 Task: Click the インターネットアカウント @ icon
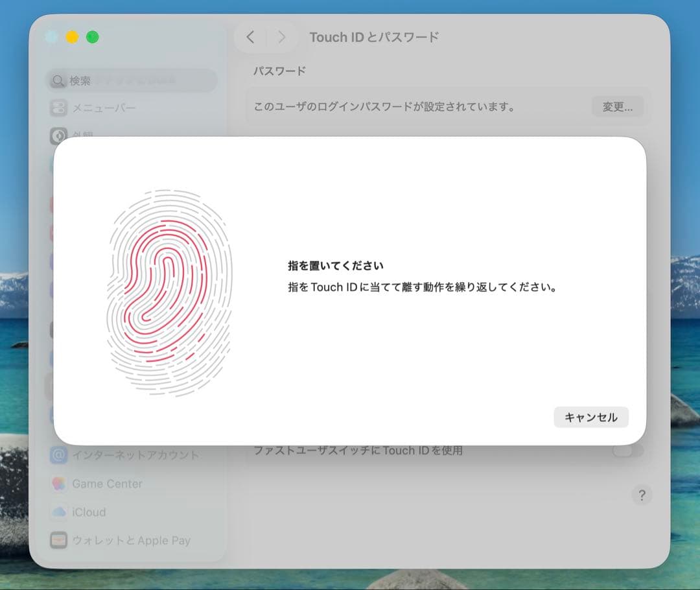59,455
